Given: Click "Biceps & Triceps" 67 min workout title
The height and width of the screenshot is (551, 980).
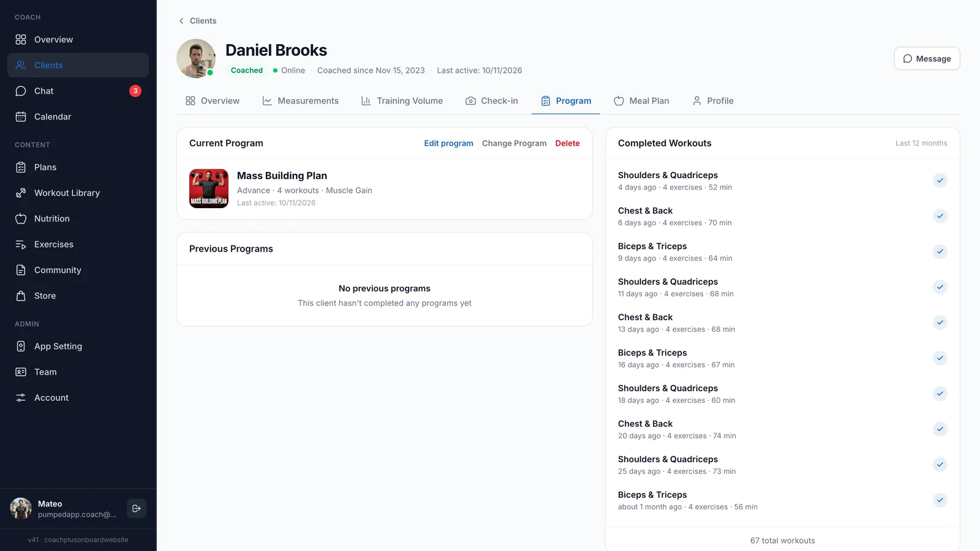Looking at the screenshot, I should 652,353.
